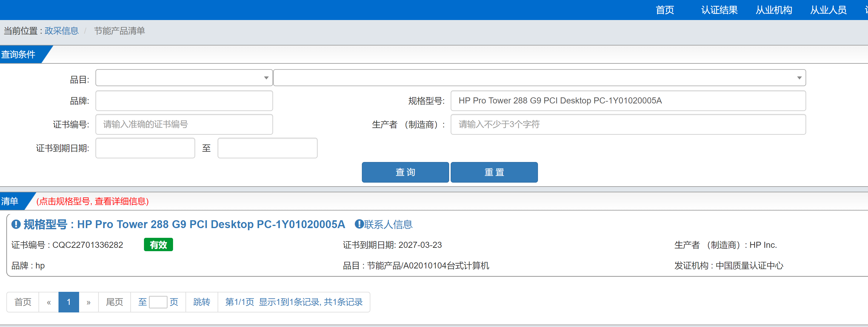Expand the second wide 品目 dropdown
The width and height of the screenshot is (868, 327).
[x=539, y=78]
